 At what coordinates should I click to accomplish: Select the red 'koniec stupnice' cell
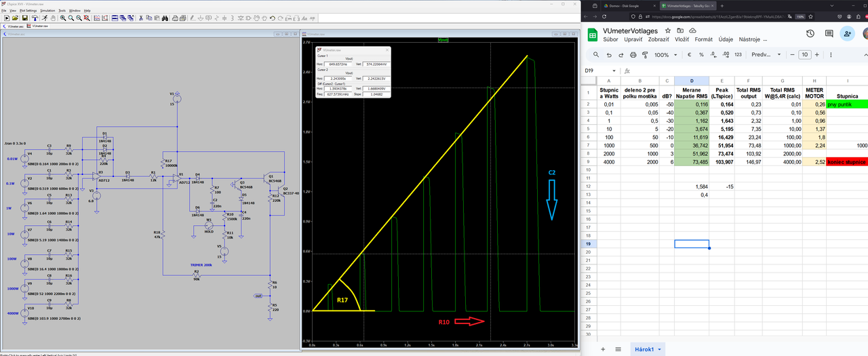[846, 162]
